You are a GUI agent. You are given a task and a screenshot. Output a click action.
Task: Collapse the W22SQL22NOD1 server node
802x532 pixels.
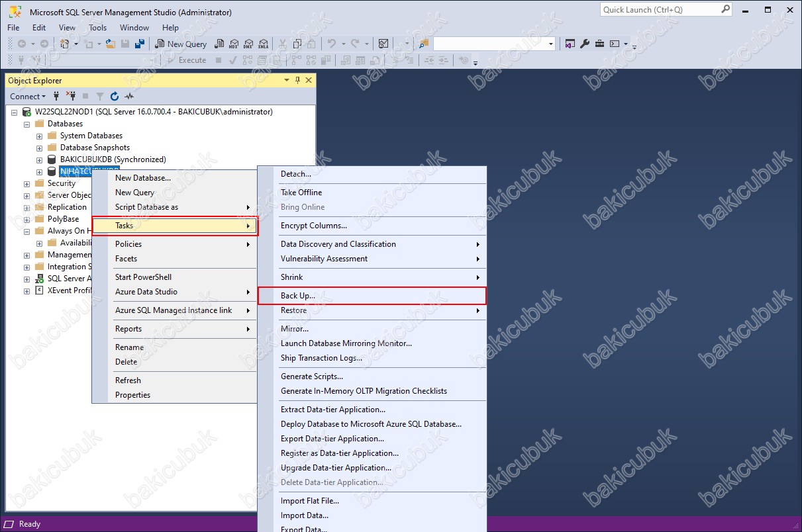tap(15, 112)
